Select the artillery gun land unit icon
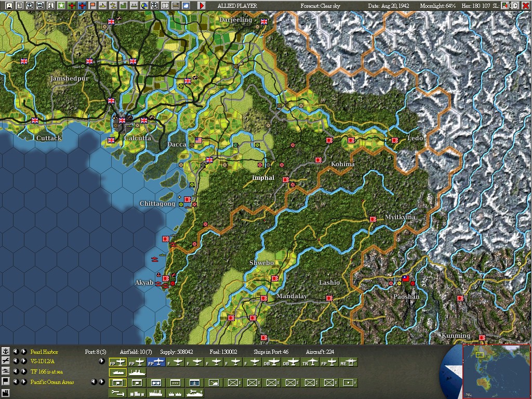The image size is (532, 399). tap(214, 383)
